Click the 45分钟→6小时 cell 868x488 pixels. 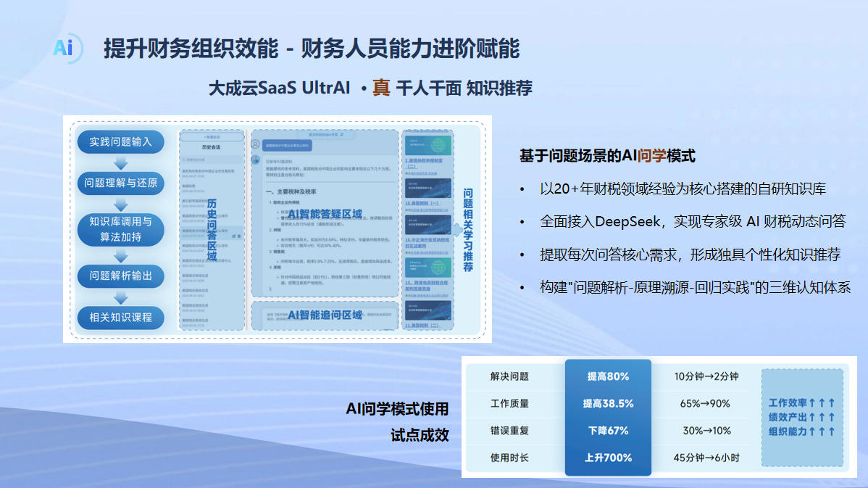(706, 458)
